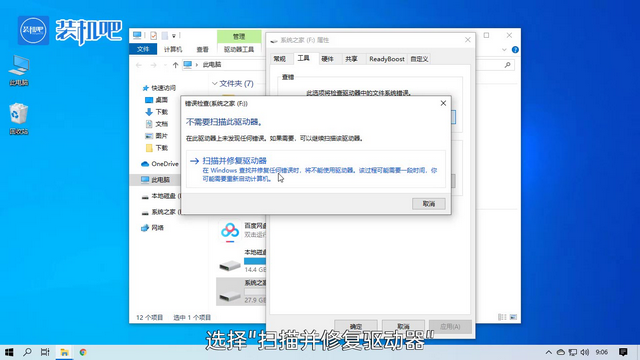Open the Windows Start menu
Screen dimensions: 640x360
pos(9,352)
